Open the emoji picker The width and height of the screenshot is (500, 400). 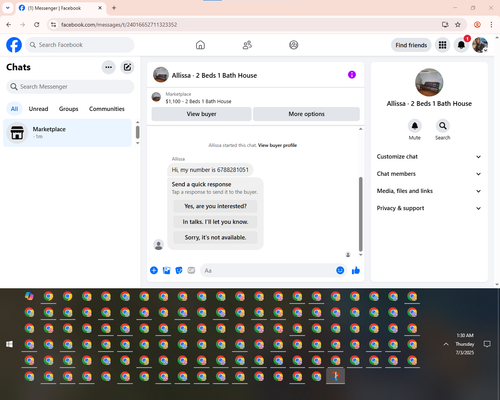pyautogui.click(x=340, y=270)
